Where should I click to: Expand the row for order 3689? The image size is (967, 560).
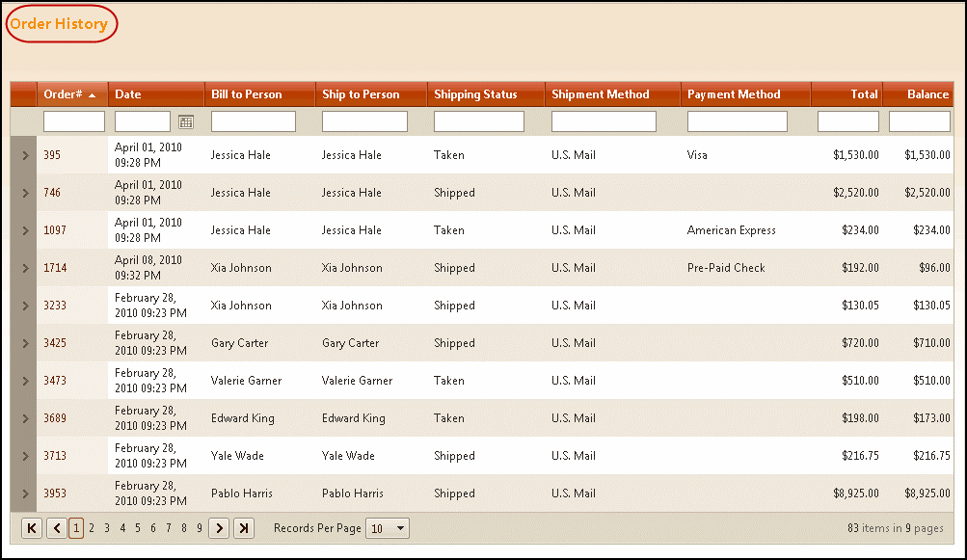(25, 418)
